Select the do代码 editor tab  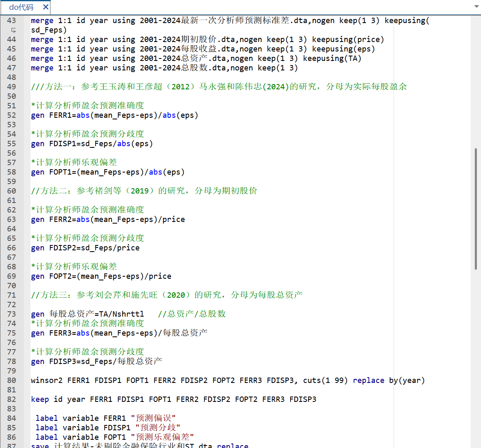[21, 7]
